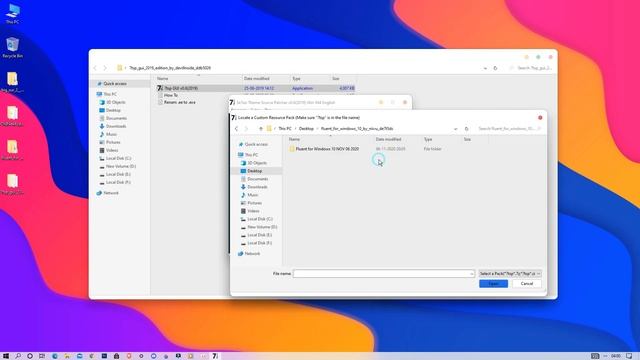Click the 7tsp icon in the taskbar
Image resolution: width=640 pixels, height=360 pixels.
coord(215,356)
